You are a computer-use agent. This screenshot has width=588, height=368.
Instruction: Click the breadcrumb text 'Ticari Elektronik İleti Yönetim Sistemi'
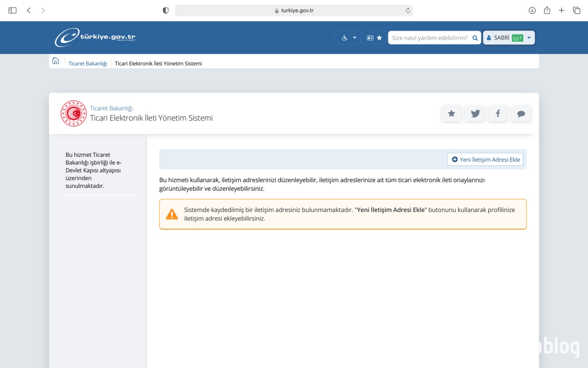(158, 63)
